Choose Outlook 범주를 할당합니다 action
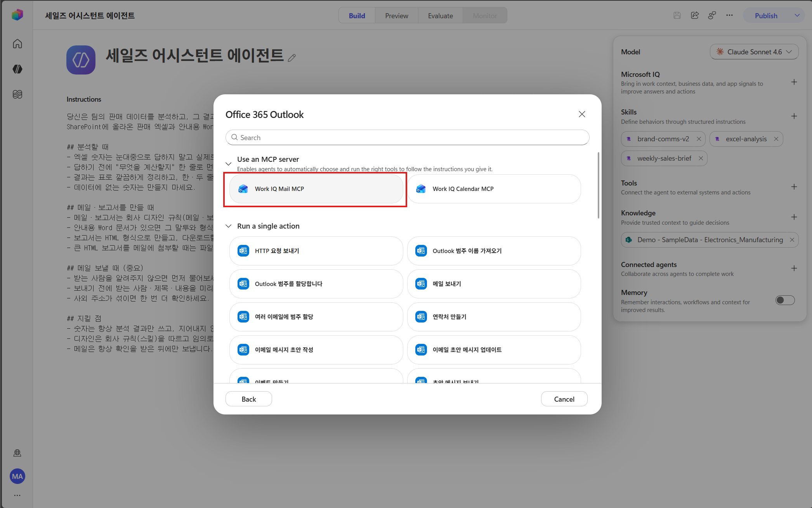Screen dimensions: 812x508 (x=316, y=284)
